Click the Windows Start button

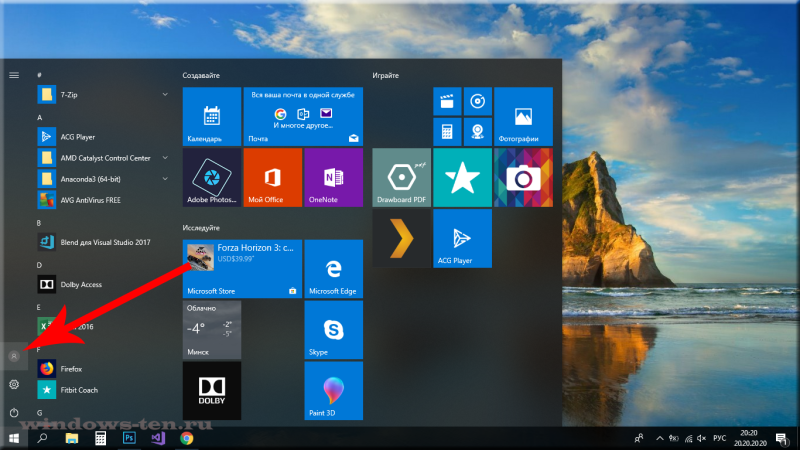[x=14, y=438]
